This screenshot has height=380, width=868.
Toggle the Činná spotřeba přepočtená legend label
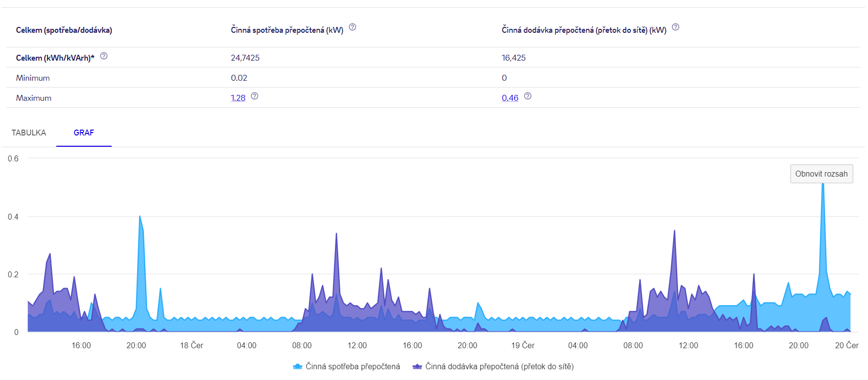coord(352,366)
